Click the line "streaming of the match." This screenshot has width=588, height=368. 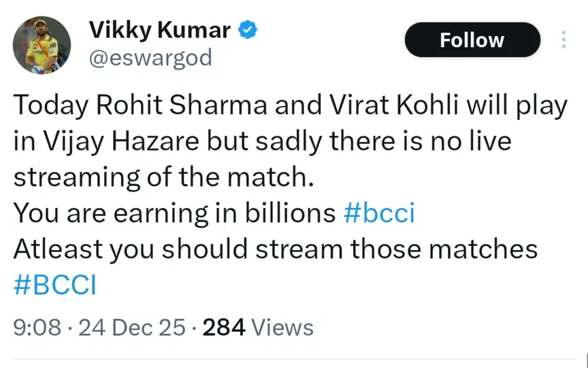165,179
